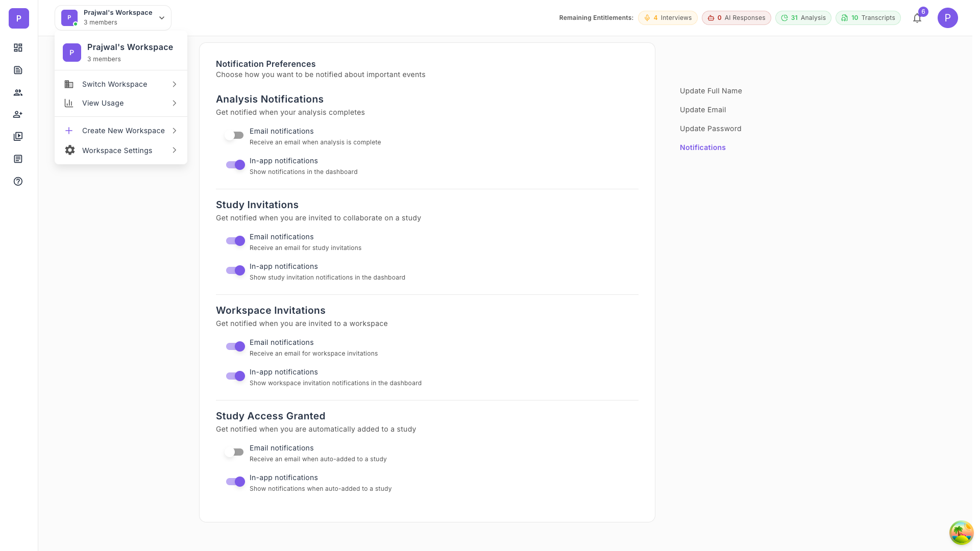Image resolution: width=980 pixels, height=551 pixels.
Task: Open the video library icon in sidebar
Action: click(18, 136)
